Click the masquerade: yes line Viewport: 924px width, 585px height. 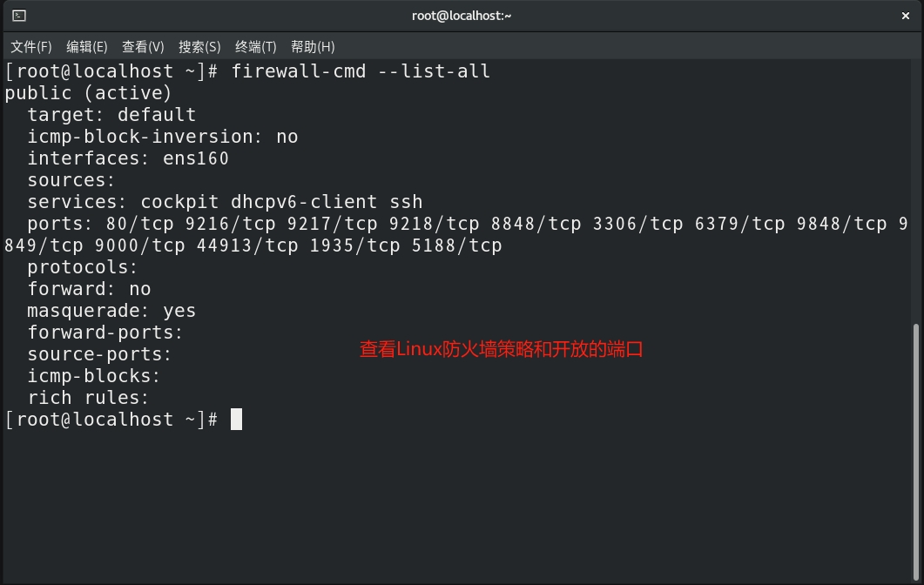coord(111,311)
